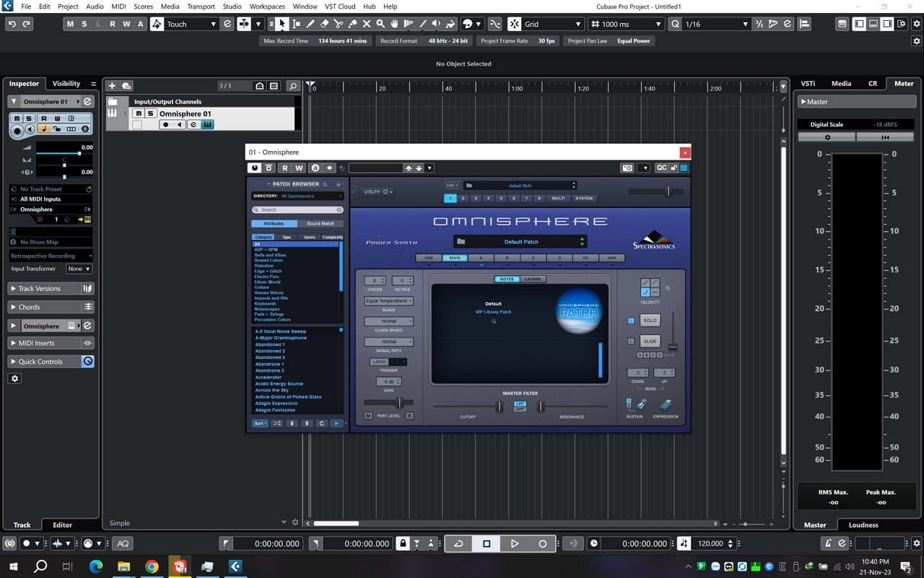Select the Mute X tool

pos(367,24)
